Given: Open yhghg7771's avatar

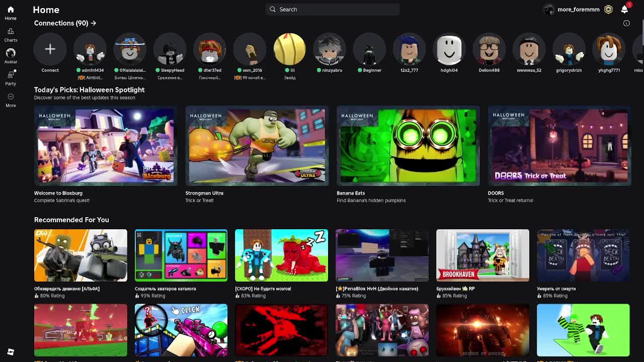Looking at the screenshot, I should click(609, 49).
